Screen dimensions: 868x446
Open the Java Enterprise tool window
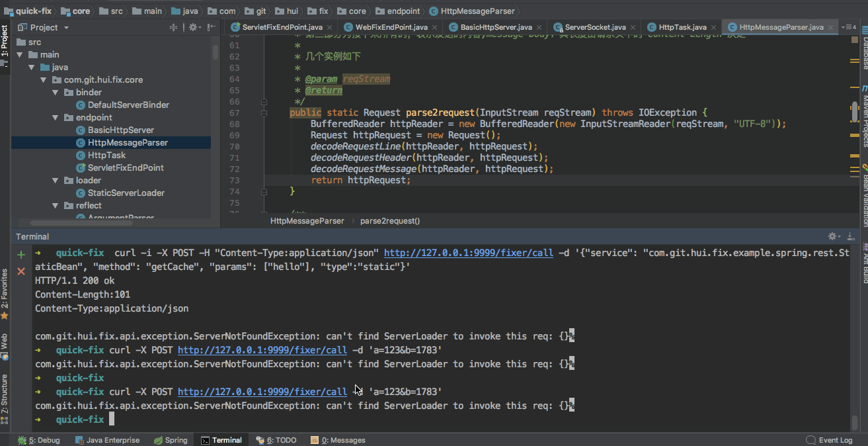coord(107,440)
